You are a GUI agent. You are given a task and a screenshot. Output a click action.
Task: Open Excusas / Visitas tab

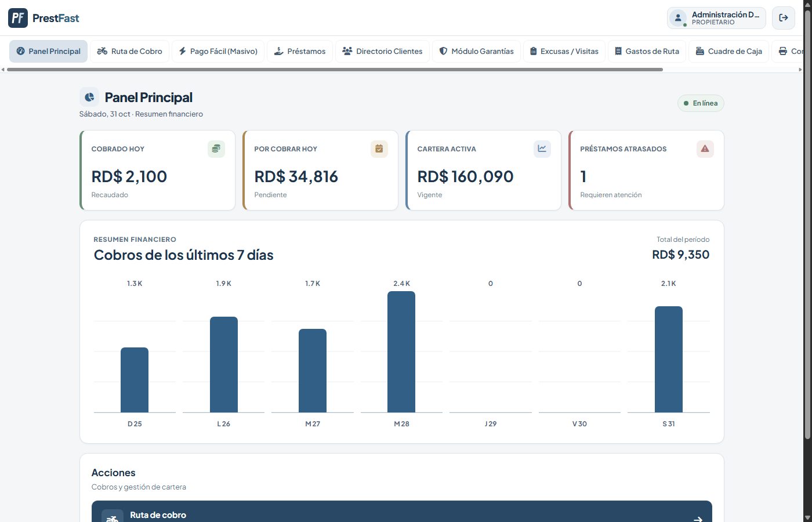point(564,51)
